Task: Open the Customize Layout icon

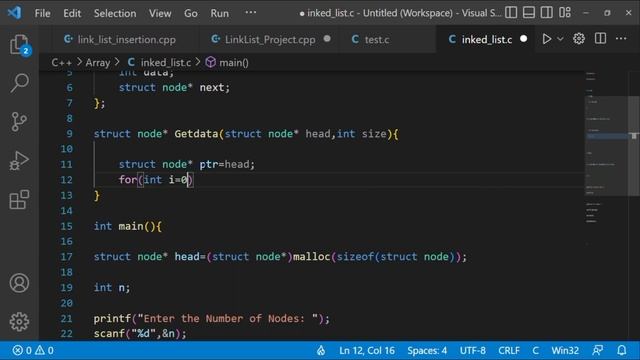Action: pos(565,13)
